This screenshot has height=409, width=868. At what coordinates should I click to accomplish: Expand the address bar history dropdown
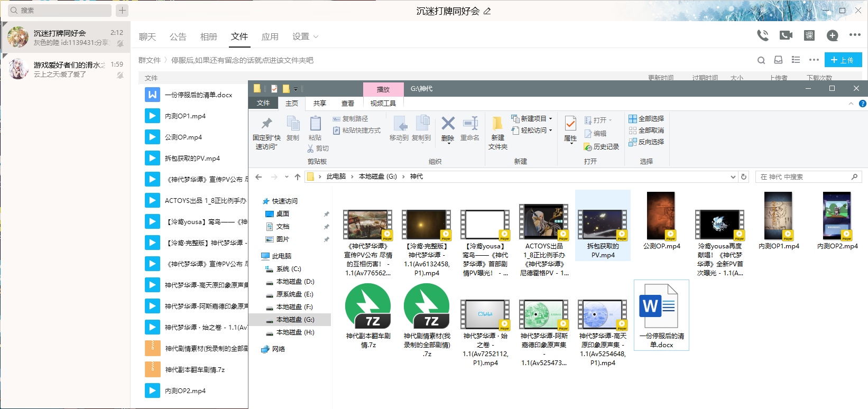click(x=733, y=177)
